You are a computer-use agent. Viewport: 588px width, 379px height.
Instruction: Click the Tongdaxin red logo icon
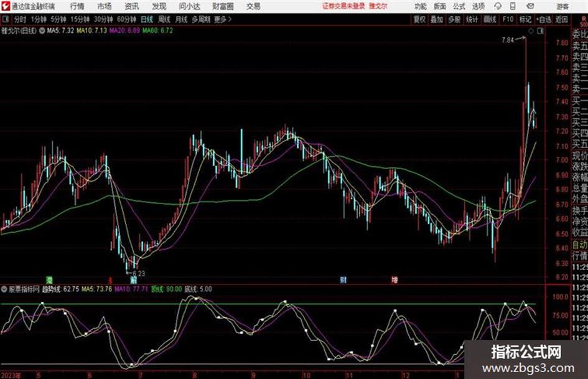point(6,6)
